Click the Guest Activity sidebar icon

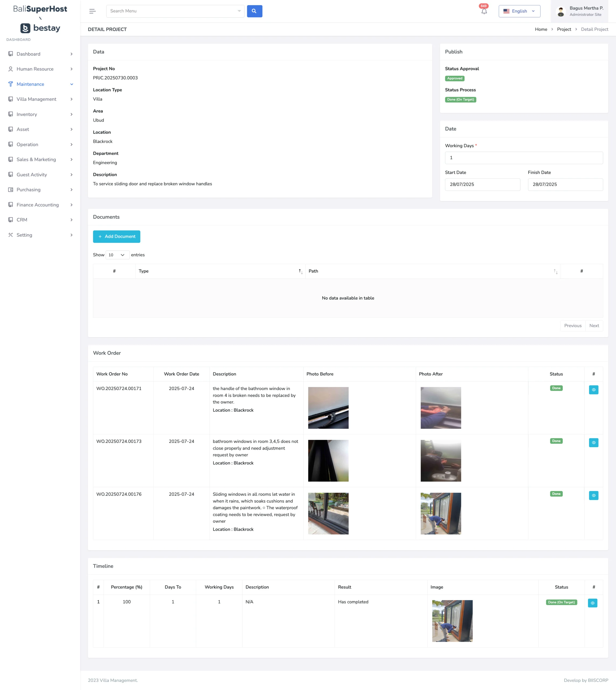point(11,174)
